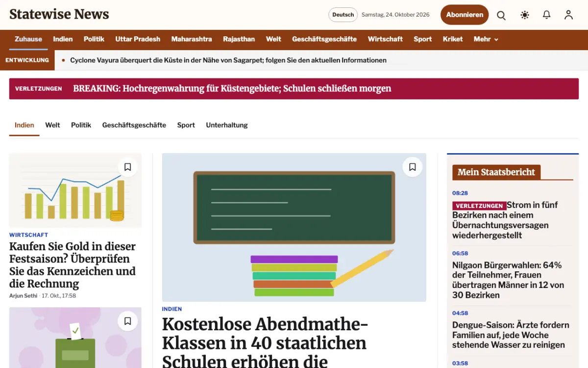The height and width of the screenshot is (368, 588).
Task: Go to Statewise News homepage logo
Action: (x=59, y=14)
